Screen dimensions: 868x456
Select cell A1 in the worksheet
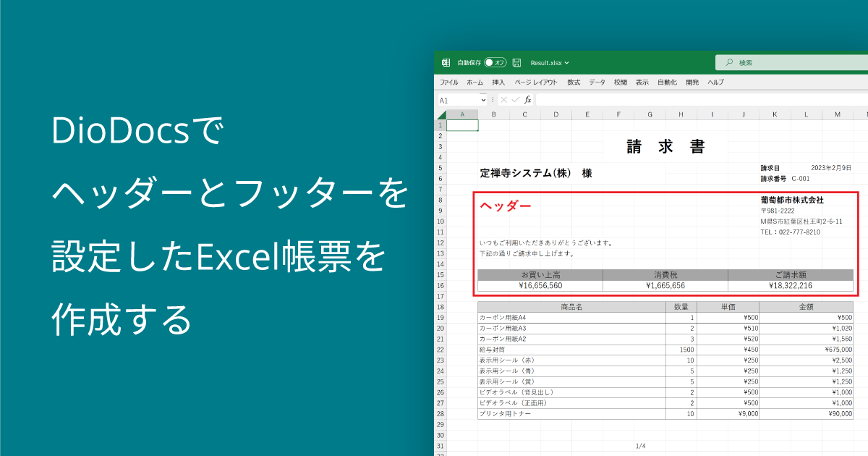pos(461,124)
